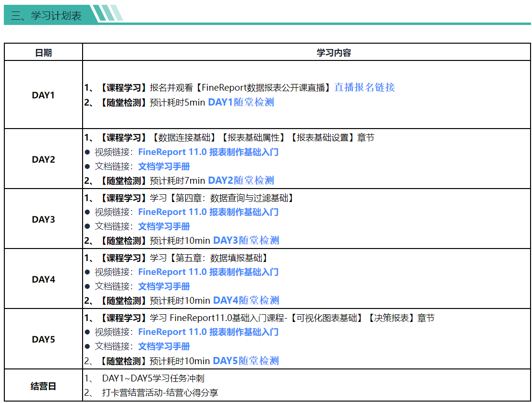Screen dimensions: 532x403
Task: Click the 文档链接： label in DAY3 row
Action: click(115, 226)
